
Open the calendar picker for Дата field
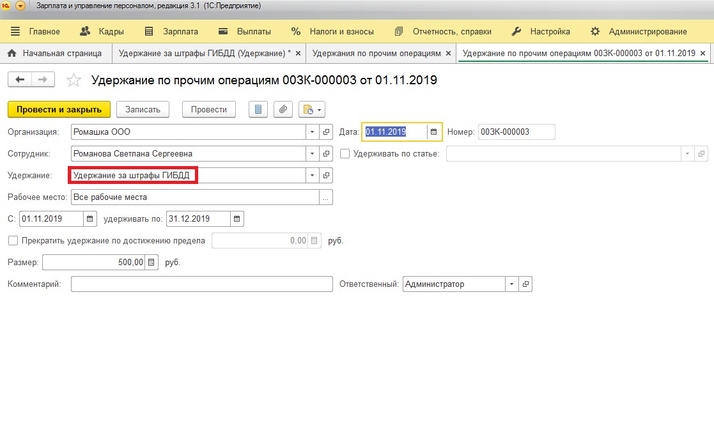tap(433, 131)
